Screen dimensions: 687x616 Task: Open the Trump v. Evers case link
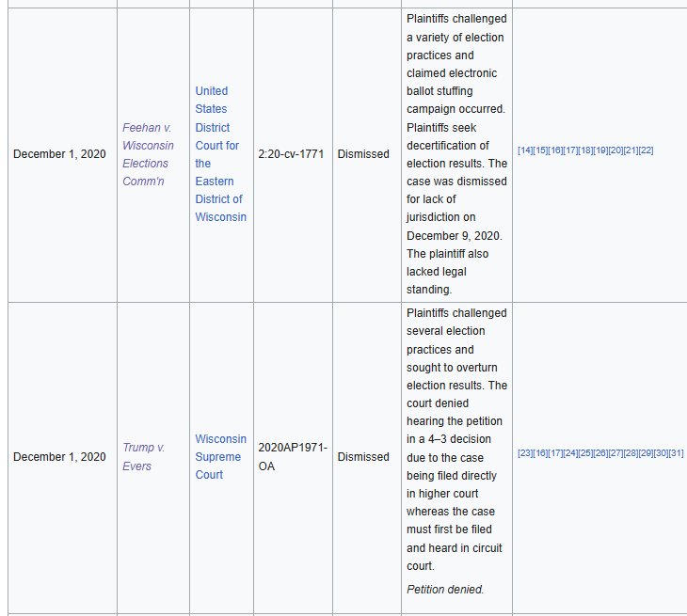pyautogui.click(x=144, y=457)
